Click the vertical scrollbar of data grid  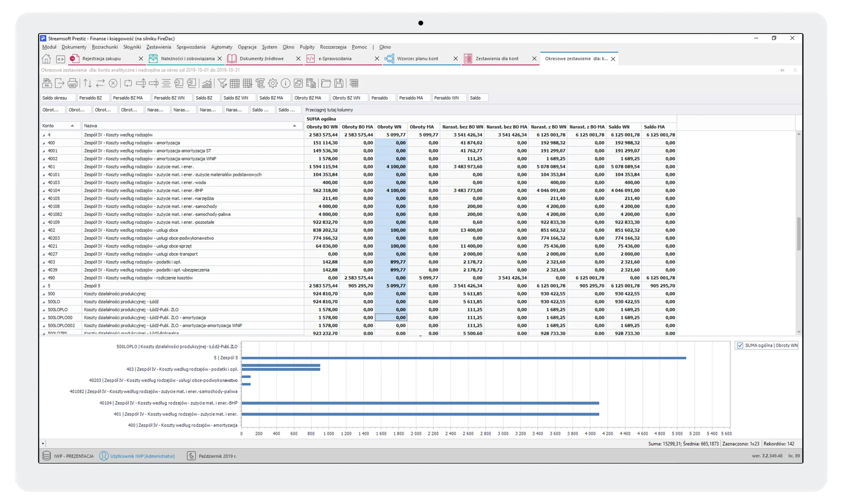pos(799,234)
